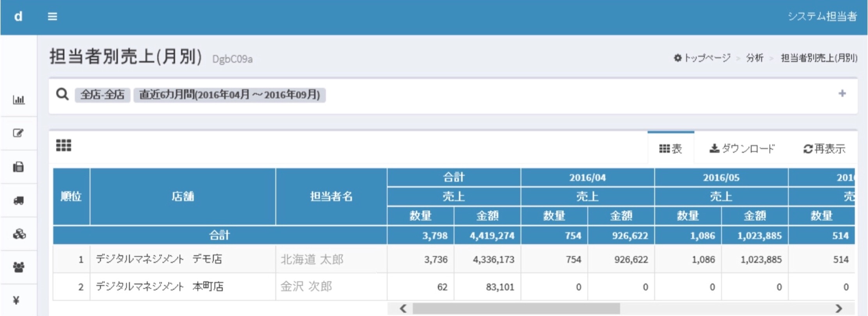
Task: Expand search conditions with plus icon
Action: [842, 94]
